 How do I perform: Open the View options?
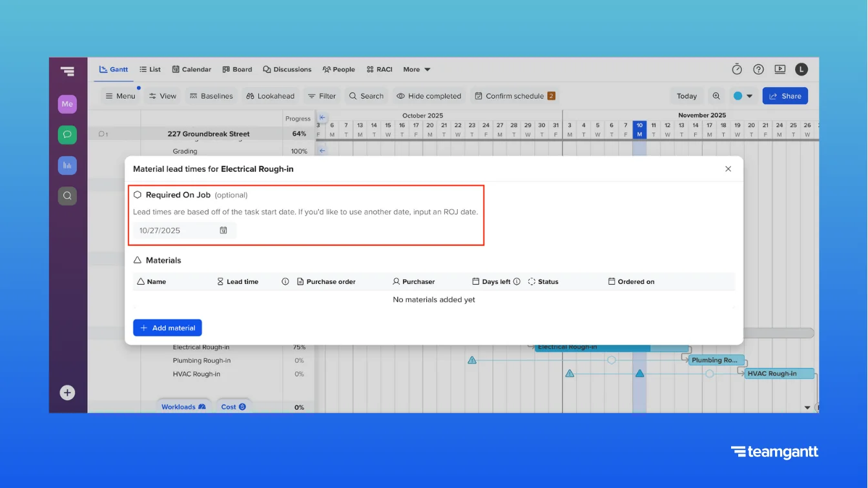pyautogui.click(x=163, y=96)
